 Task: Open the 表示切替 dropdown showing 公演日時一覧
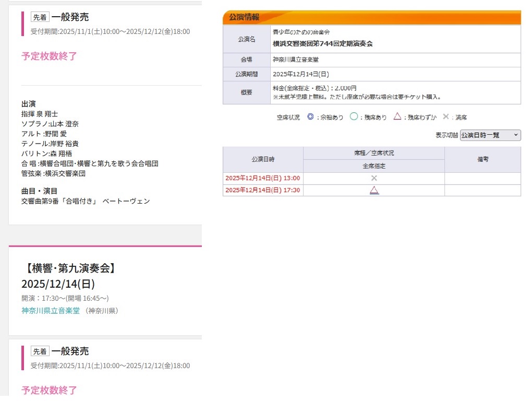pos(490,135)
